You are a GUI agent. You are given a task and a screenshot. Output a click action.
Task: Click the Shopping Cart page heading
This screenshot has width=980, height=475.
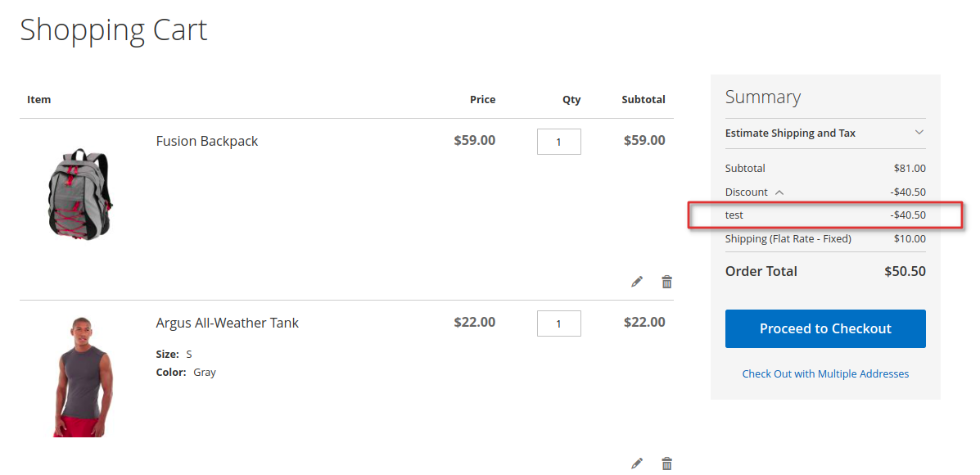pyautogui.click(x=114, y=30)
